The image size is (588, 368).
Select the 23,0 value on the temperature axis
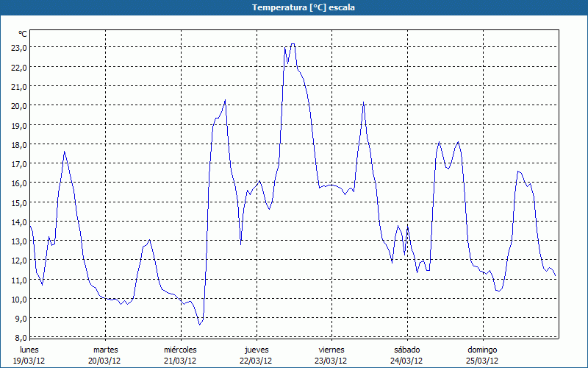point(19,47)
